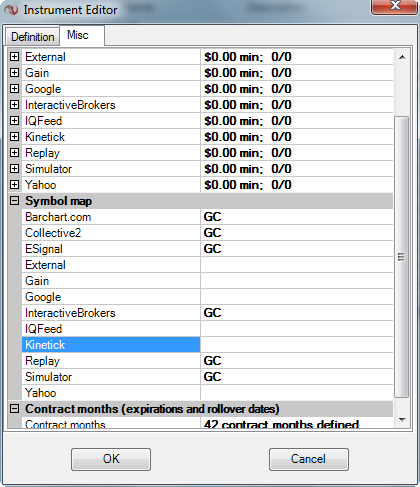Click IQFeed commission value $0.00 min
The width and height of the screenshot is (420, 487).
[297, 121]
